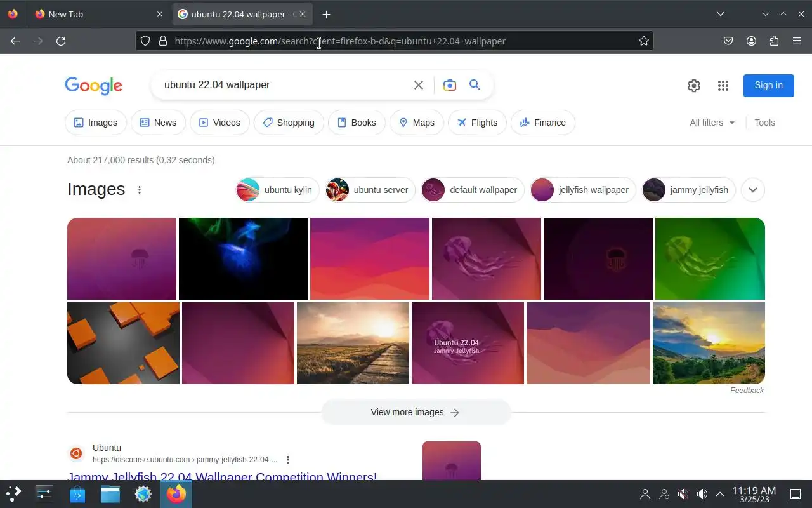Click the Firefox taskbar icon
The width and height of the screenshot is (812, 508).
click(176, 493)
